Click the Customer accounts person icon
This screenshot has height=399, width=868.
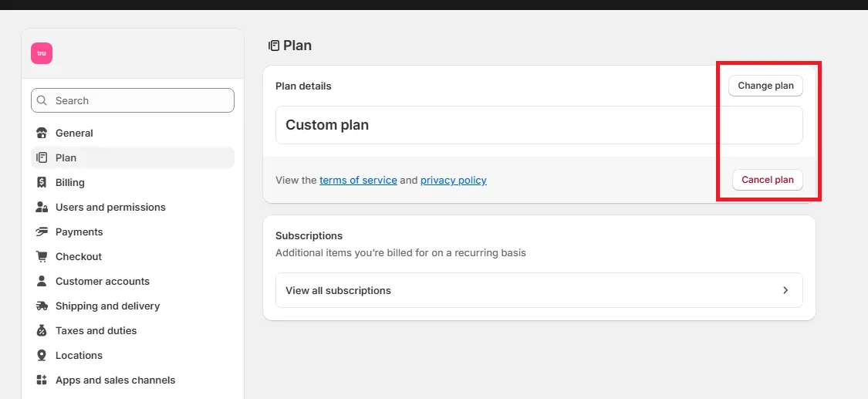click(x=42, y=281)
